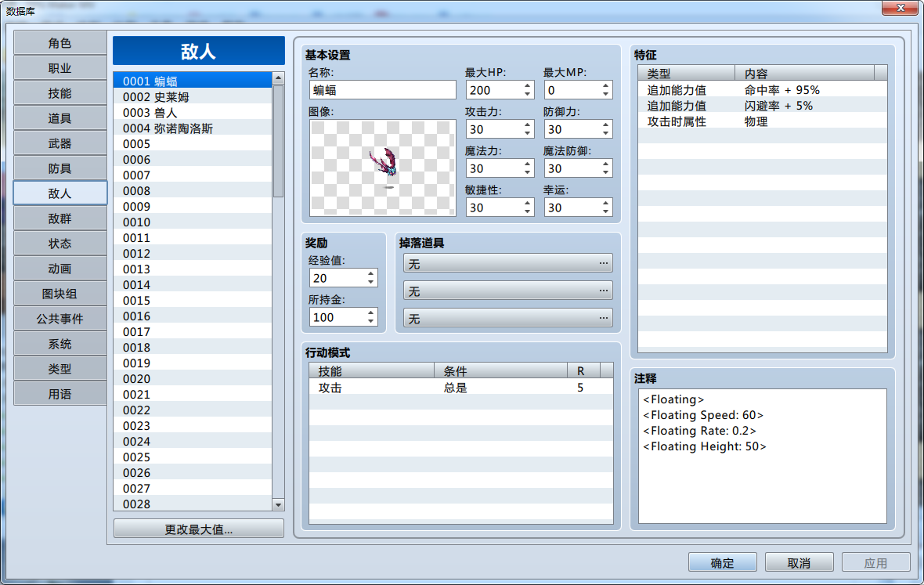Viewport: 924px width, 585px height.
Task: Increase the 魔法力 value
Action: 528,164
